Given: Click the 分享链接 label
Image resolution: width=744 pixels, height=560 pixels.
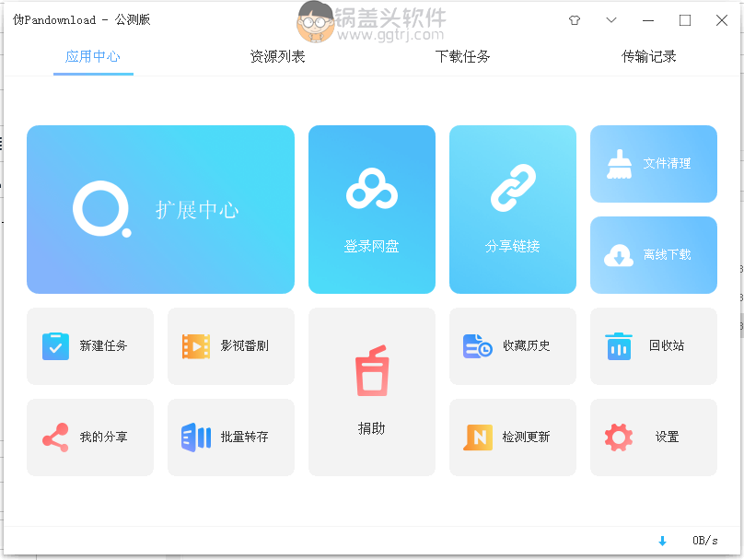Looking at the screenshot, I should [x=513, y=246].
